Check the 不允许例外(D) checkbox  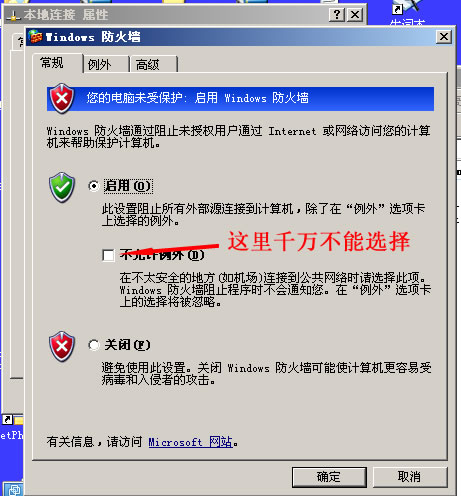tap(108, 255)
